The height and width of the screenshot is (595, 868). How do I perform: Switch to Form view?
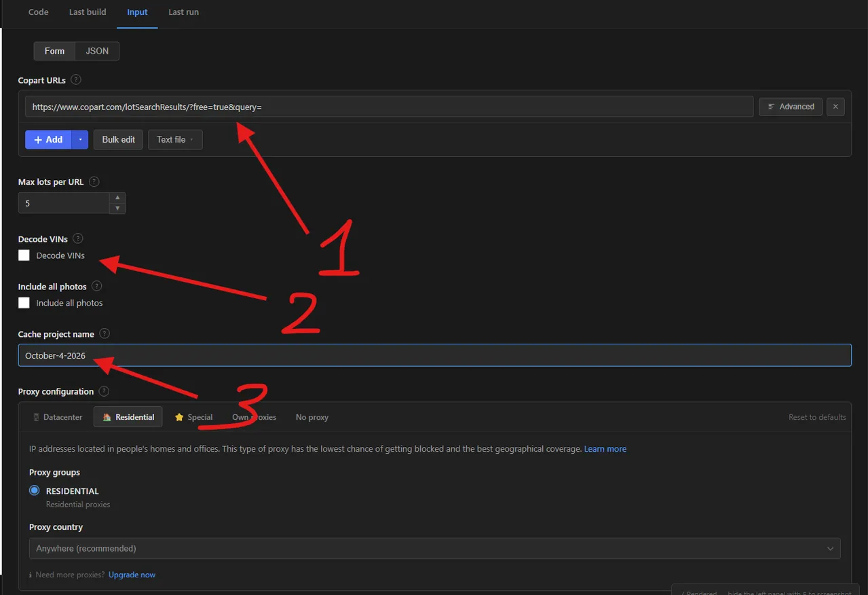pyautogui.click(x=55, y=51)
